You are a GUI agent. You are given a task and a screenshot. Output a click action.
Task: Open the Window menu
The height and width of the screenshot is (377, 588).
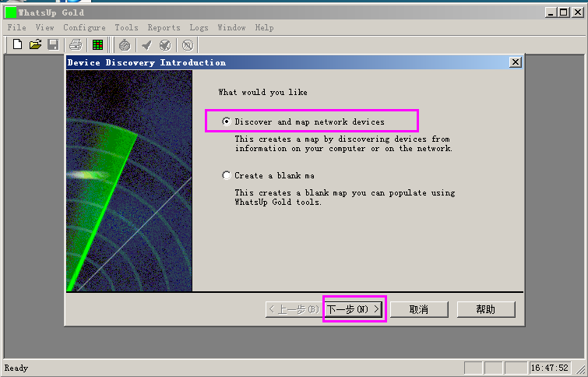[231, 27]
